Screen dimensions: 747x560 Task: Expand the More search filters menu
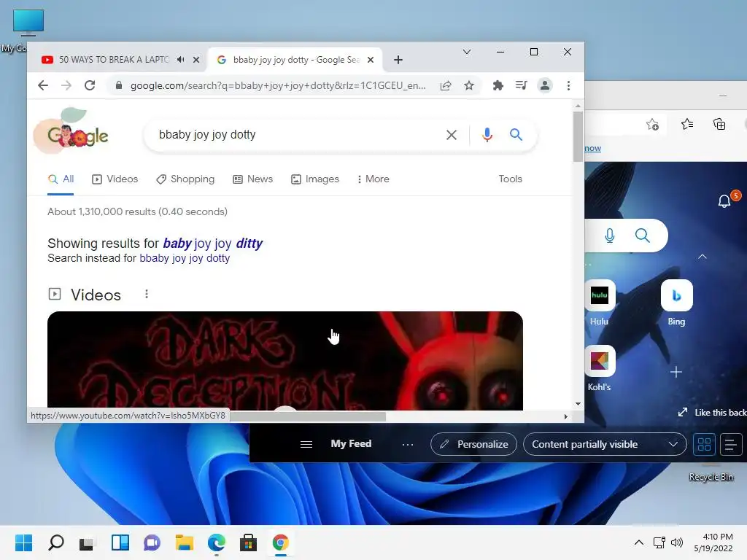coord(373,179)
